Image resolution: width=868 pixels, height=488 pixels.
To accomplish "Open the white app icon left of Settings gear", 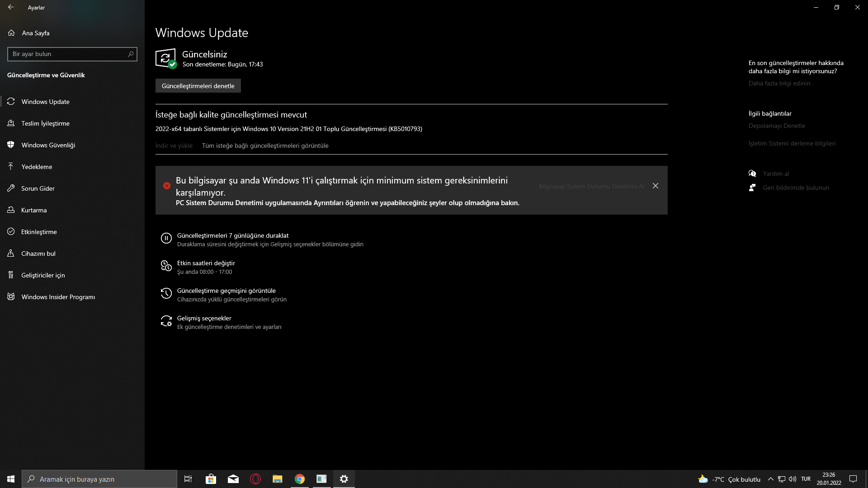I will (321, 479).
